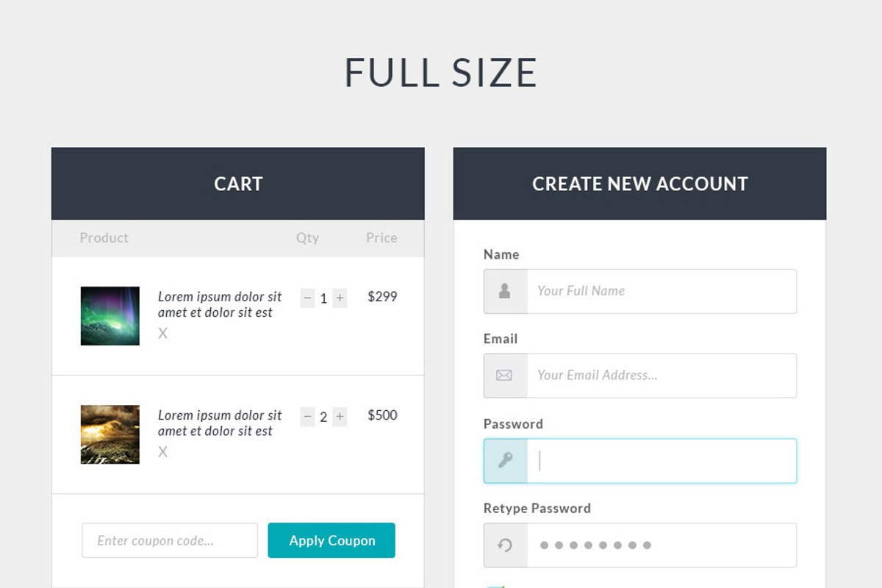Increase quantity of the $500 product
Screen dimensions: 882x588
340,416
